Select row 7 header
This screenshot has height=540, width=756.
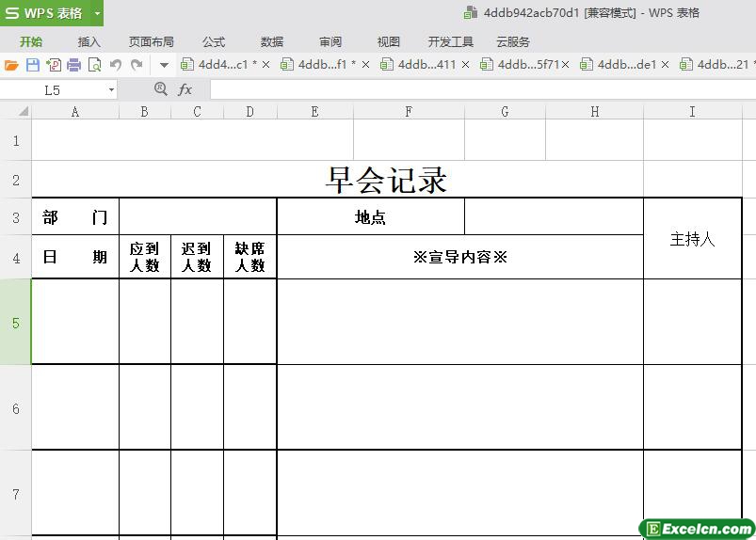pyautogui.click(x=15, y=493)
